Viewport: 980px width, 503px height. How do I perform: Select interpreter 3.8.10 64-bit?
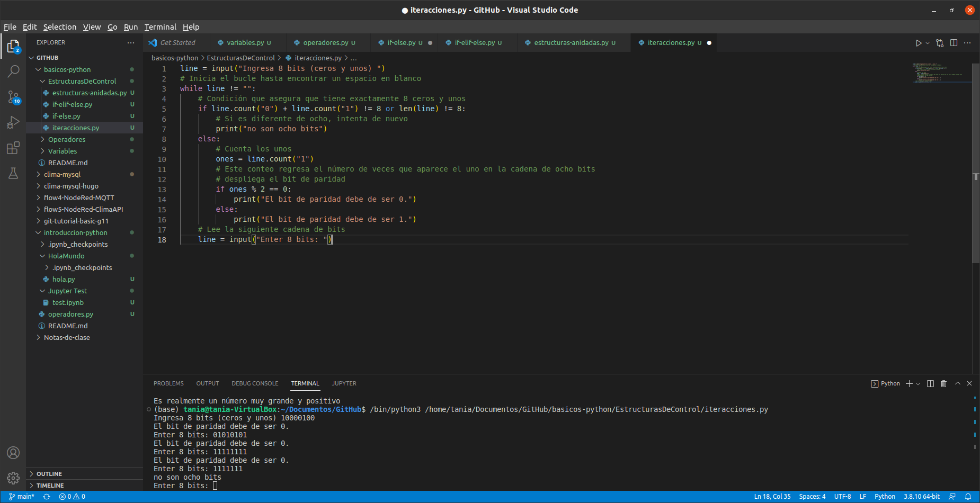tap(922, 497)
